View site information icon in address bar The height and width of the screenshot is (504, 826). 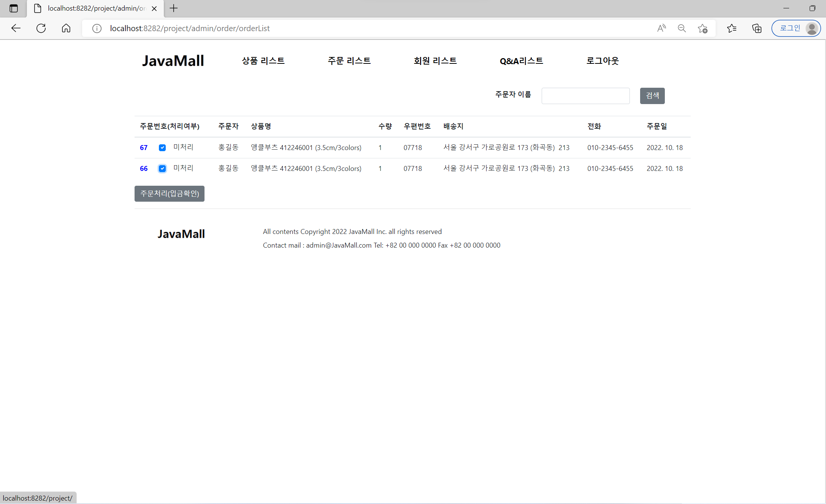point(97,28)
